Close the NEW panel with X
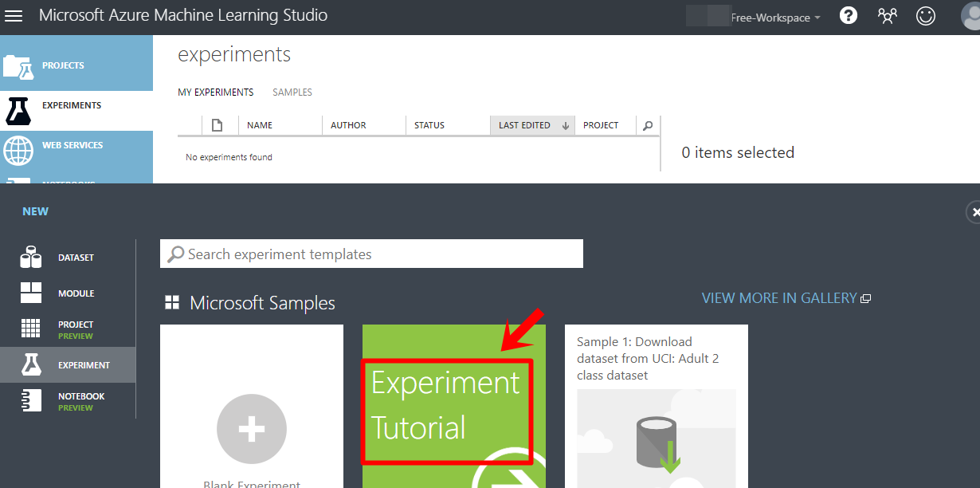This screenshot has width=980, height=488. click(x=974, y=212)
